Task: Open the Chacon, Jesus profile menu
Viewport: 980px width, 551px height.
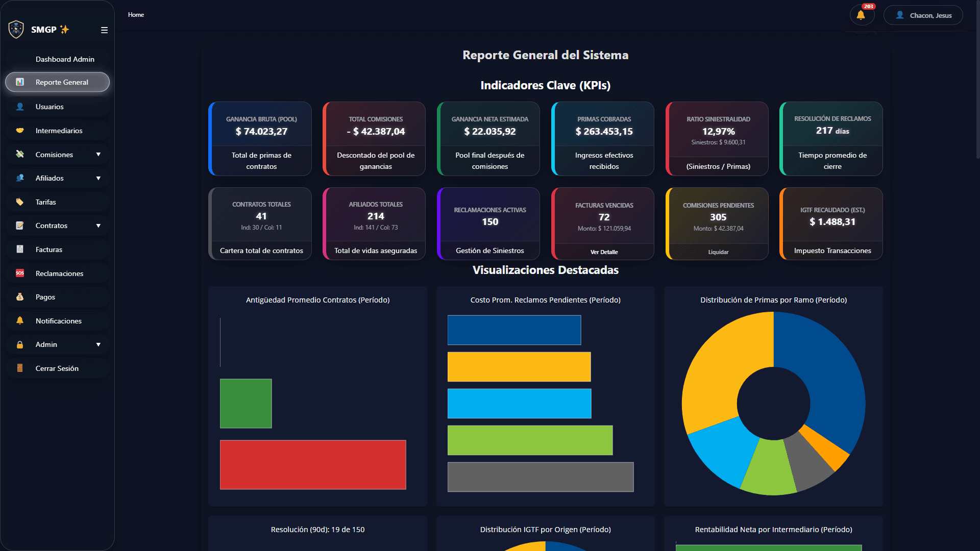Action: click(923, 15)
